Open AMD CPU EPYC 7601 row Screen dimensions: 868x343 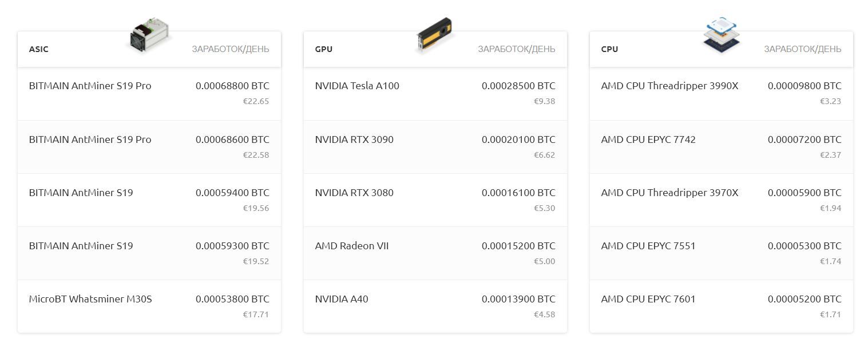click(x=722, y=306)
